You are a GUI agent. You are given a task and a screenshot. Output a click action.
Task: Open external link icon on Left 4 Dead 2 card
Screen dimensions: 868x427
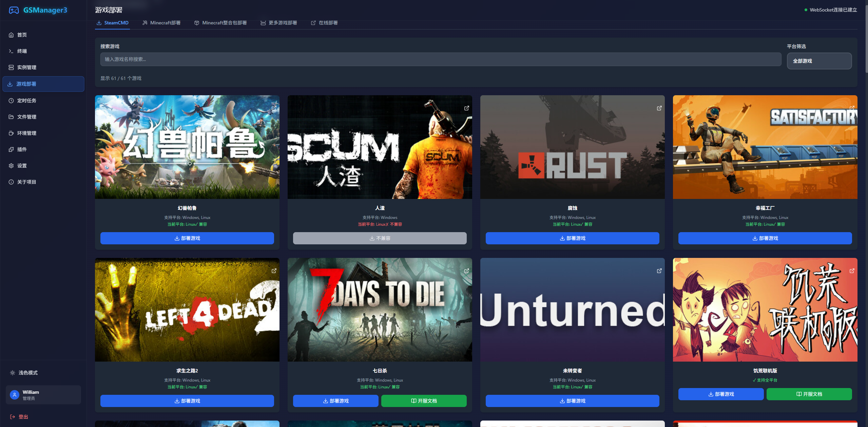[274, 271]
